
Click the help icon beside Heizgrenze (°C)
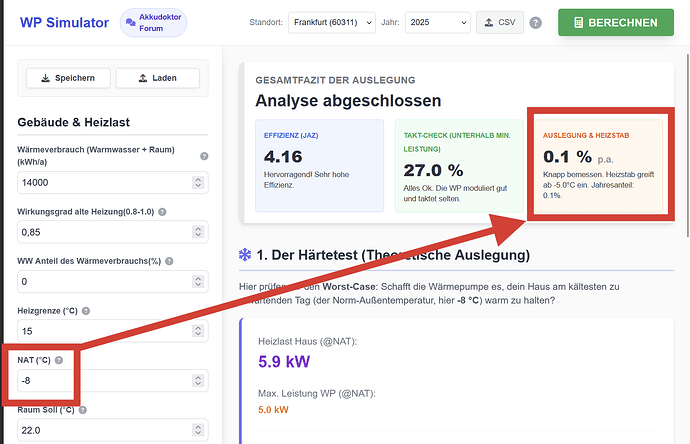[x=86, y=311]
